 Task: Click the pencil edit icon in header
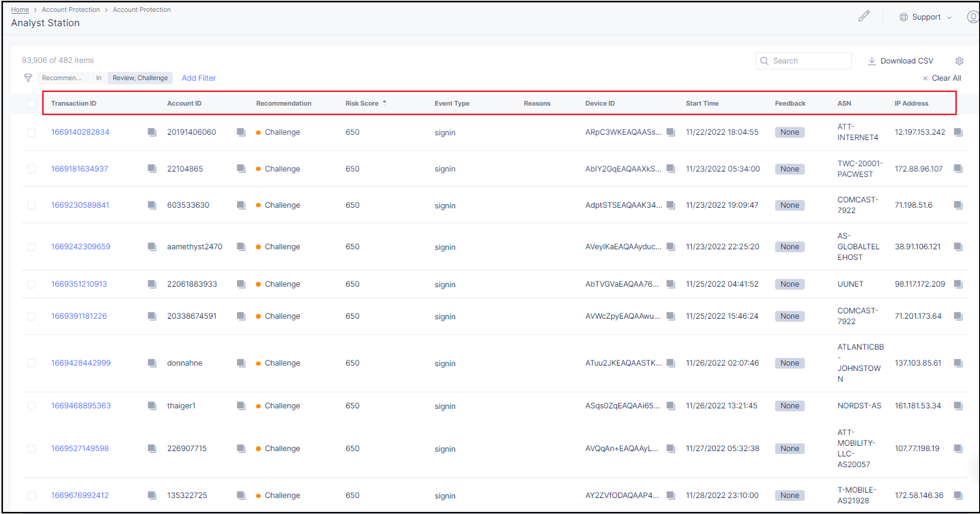coord(864,16)
